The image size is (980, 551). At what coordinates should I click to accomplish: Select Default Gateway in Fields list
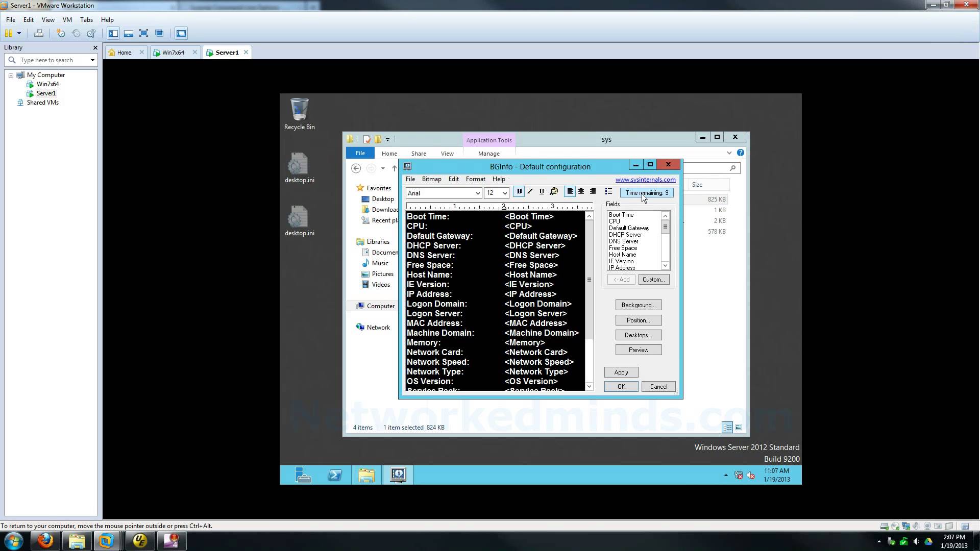[629, 228]
